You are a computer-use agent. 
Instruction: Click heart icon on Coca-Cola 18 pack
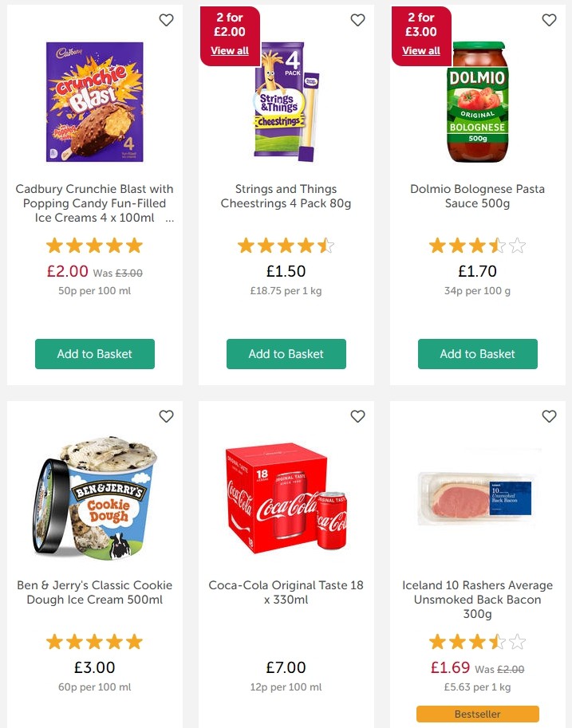click(357, 416)
